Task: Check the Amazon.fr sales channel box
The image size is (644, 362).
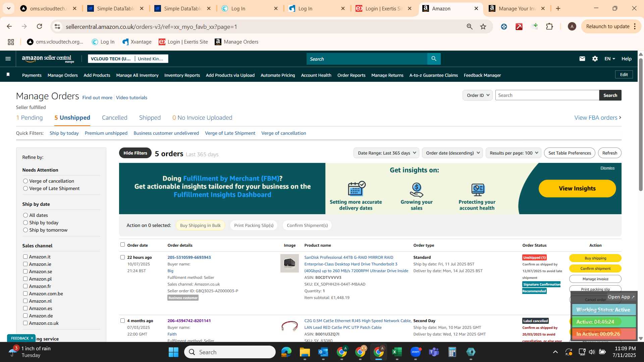Action: 25,286
